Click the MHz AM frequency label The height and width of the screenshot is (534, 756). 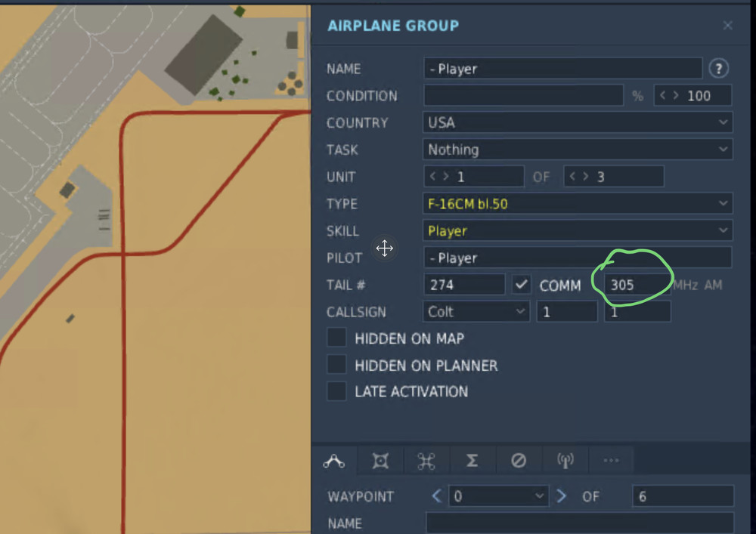[697, 285]
